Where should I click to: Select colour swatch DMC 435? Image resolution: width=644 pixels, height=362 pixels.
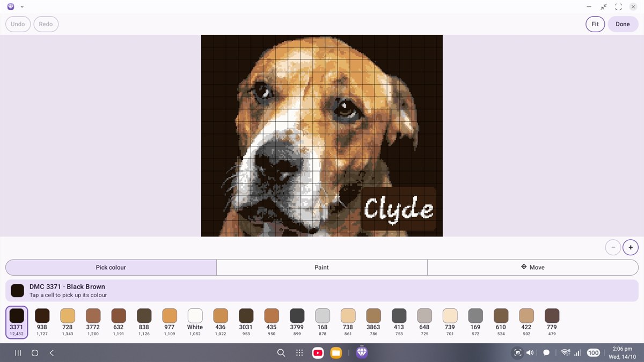[272, 322]
